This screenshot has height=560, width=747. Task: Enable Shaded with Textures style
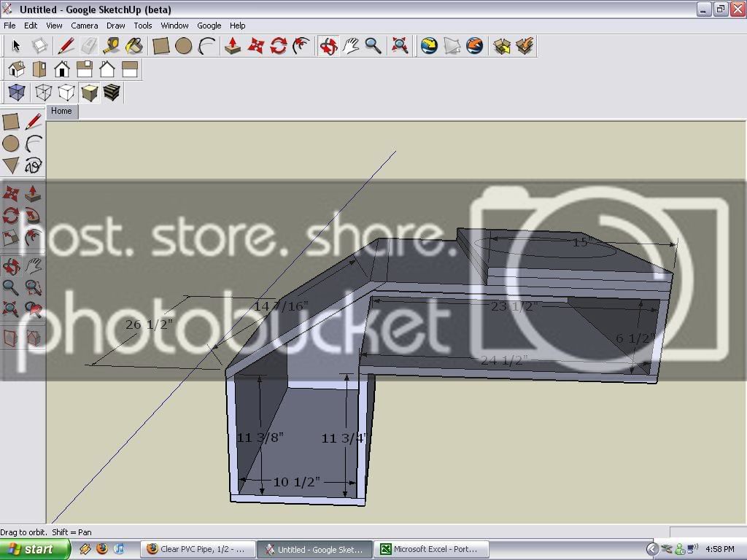click(112, 92)
